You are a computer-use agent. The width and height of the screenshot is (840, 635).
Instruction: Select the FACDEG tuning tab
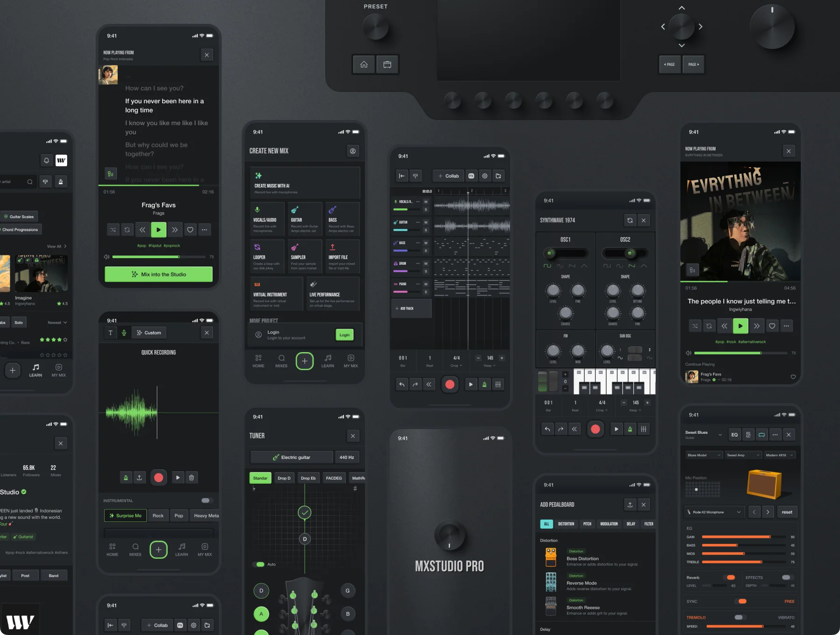point(334,478)
